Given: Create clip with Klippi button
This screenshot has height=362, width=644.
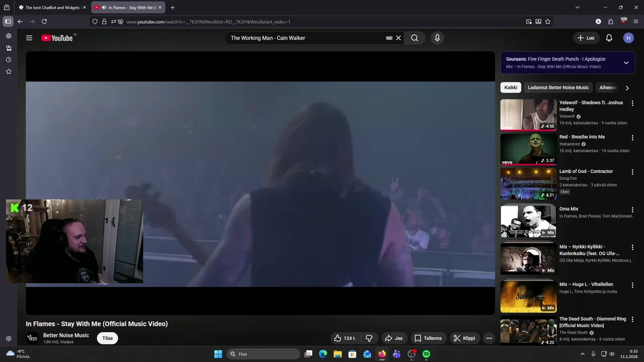Looking at the screenshot, I should click(464, 338).
